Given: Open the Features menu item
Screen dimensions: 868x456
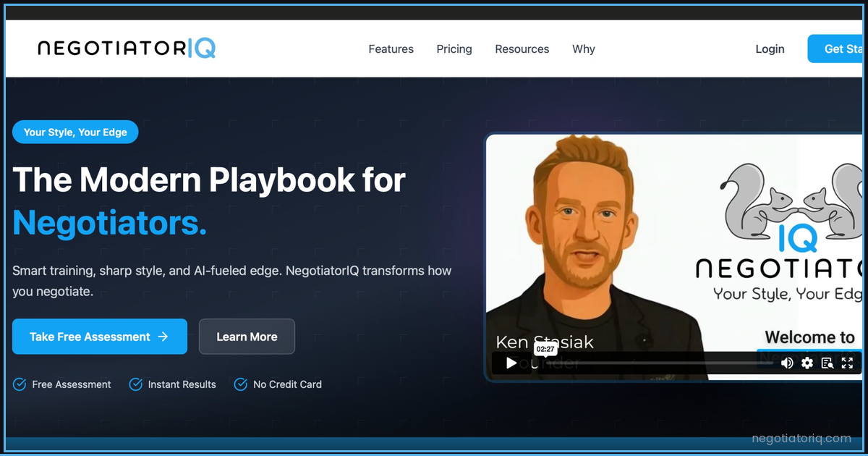Looking at the screenshot, I should pos(391,49).
